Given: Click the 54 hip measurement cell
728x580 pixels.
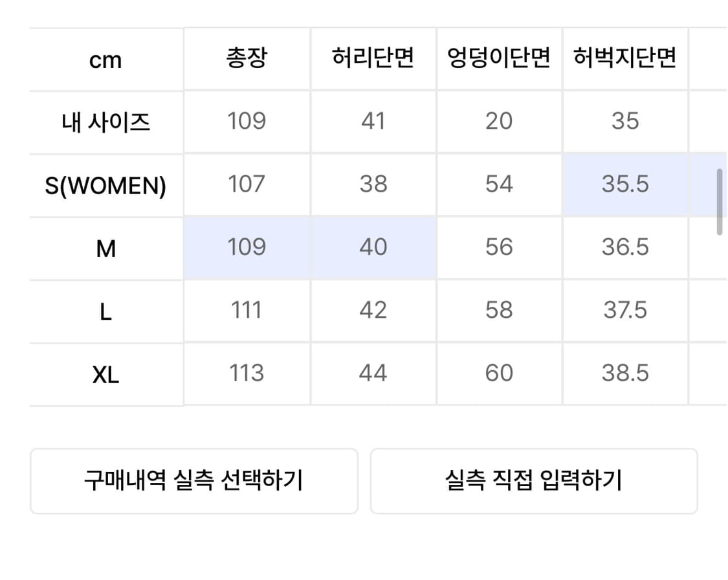Looking at the screenshot, I should [x=499, y=184].
